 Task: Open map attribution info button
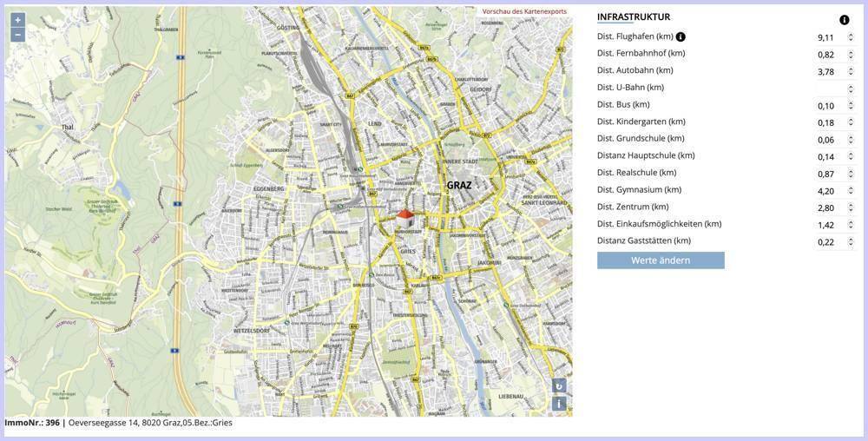point(558,404)
